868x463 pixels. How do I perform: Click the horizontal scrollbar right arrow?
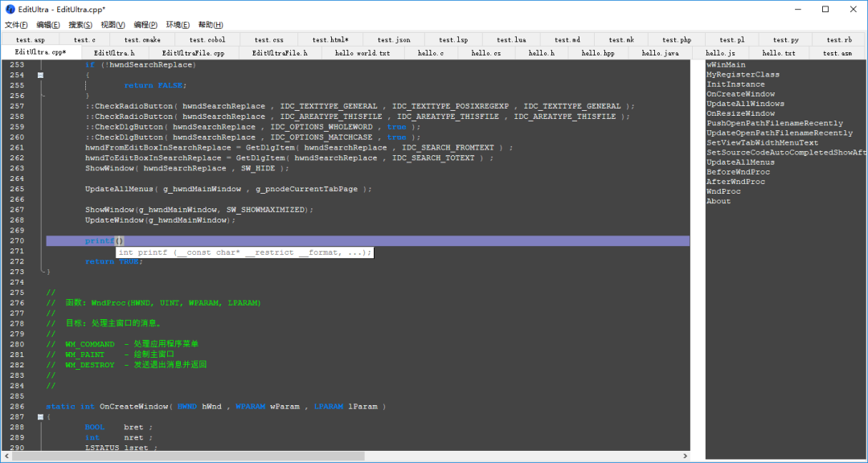[x=686, y=457]
